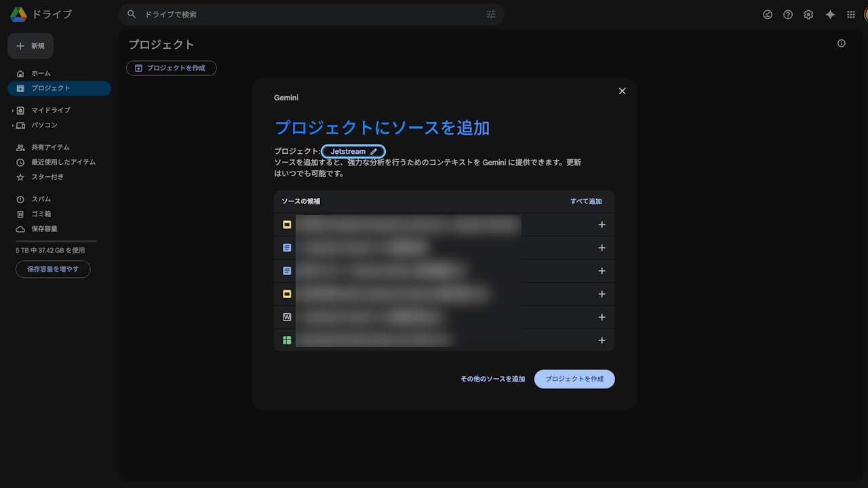Screen dimensions: 868x488
Task: Click その他のソースを追加
Action: click(x=493, y=379)
